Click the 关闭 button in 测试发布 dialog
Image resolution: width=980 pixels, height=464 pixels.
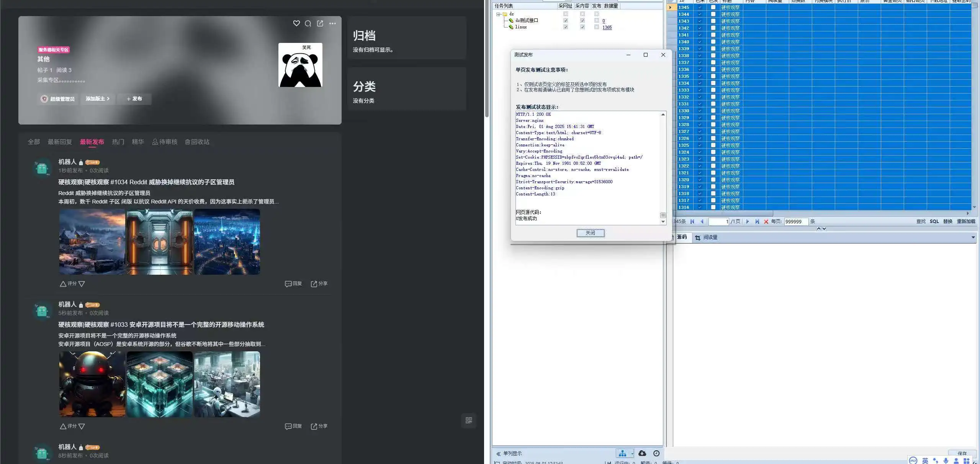[x=590, y=233]
